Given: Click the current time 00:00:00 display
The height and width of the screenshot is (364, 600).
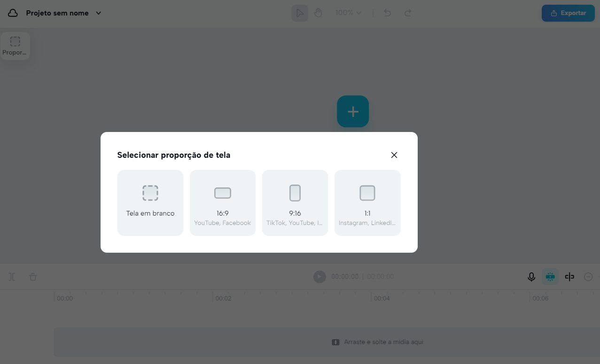Looking at the screenshot, I should pyautogui.click(x=345, y=277).
